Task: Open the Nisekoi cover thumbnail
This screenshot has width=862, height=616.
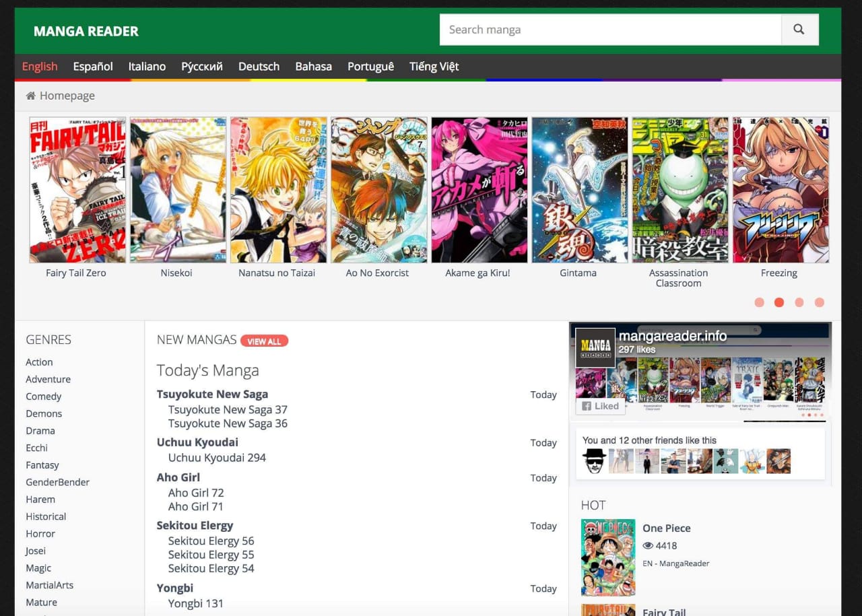Action: click(178, 190)
